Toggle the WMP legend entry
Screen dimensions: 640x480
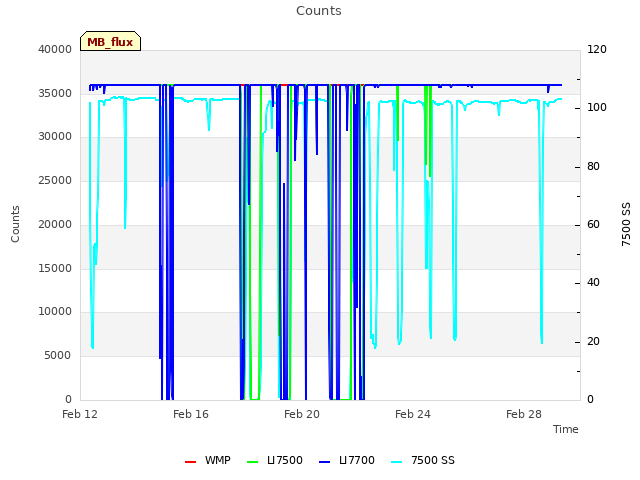[208, 460]
